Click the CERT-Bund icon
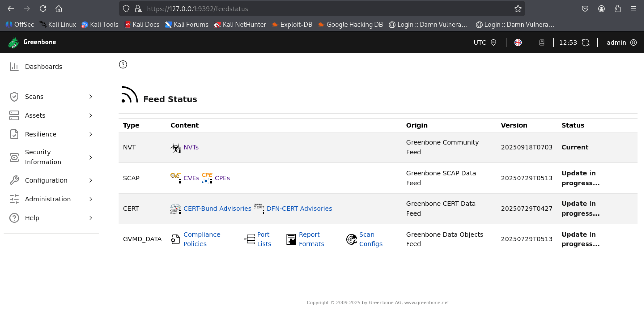Viewport: 644px width, 311px height. point(176,209)
